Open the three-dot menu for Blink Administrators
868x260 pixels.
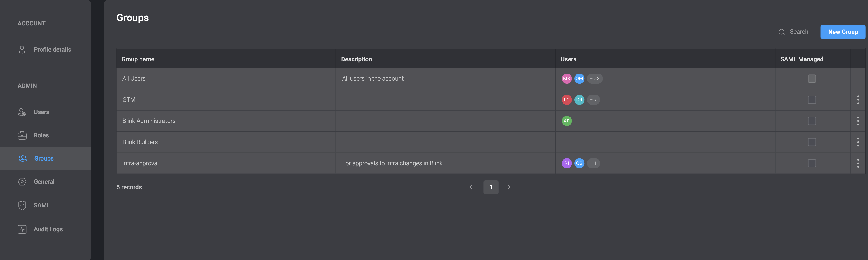pyautogui.click(x=858, y=121)
